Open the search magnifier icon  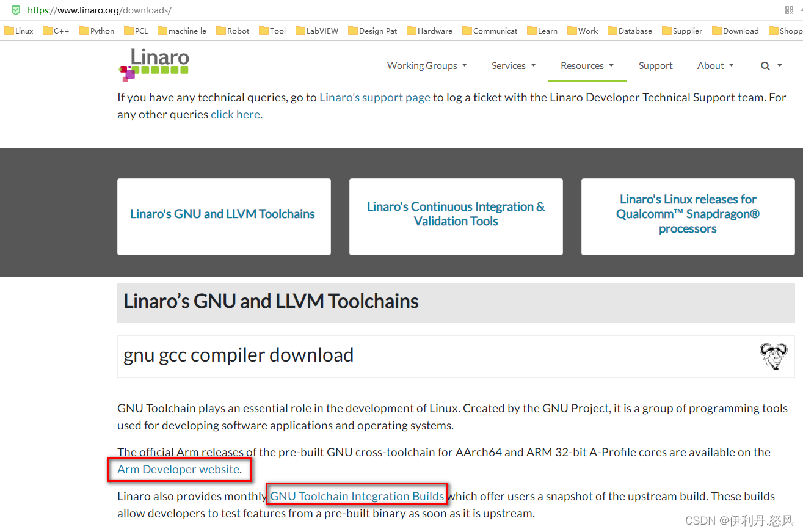coord(765,66)
